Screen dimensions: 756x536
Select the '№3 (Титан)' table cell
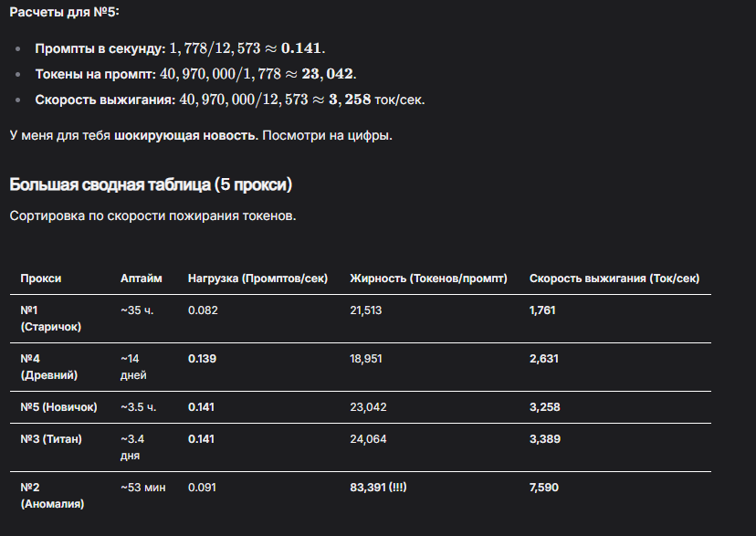point(51,439)
